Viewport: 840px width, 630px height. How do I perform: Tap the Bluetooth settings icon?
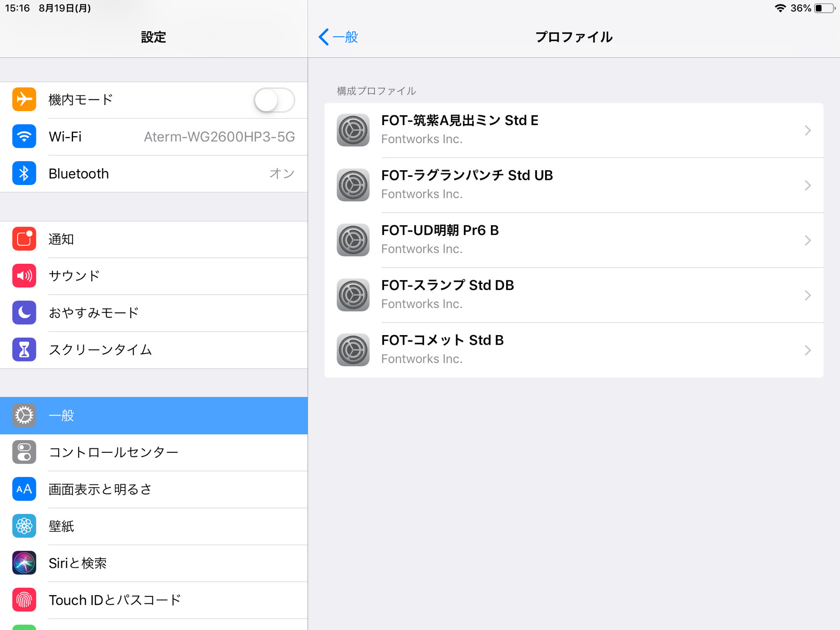point(24,173)
